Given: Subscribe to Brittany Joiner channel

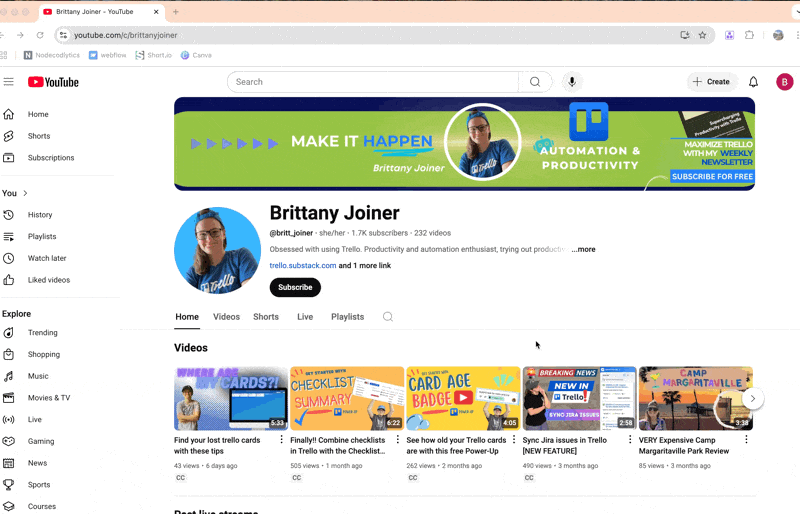Looking at the screenshot, I should [295, 287].
